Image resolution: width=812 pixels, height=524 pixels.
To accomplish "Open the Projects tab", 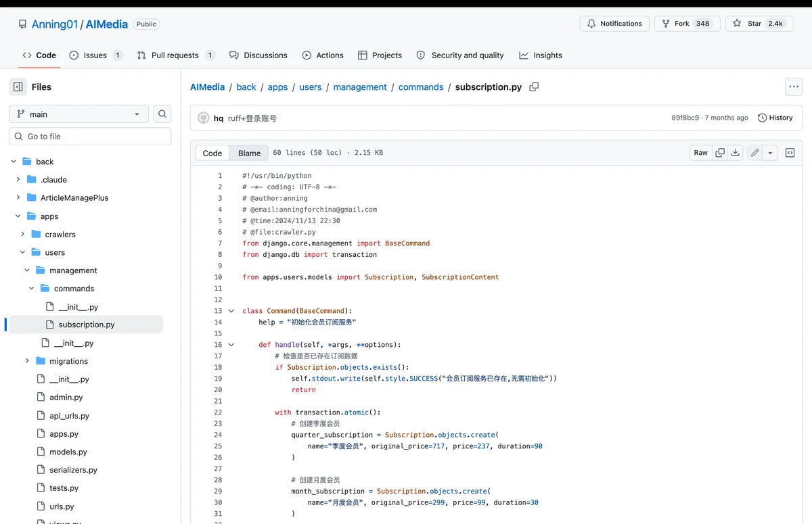I will pyautogui.click(x=380, y=55).
